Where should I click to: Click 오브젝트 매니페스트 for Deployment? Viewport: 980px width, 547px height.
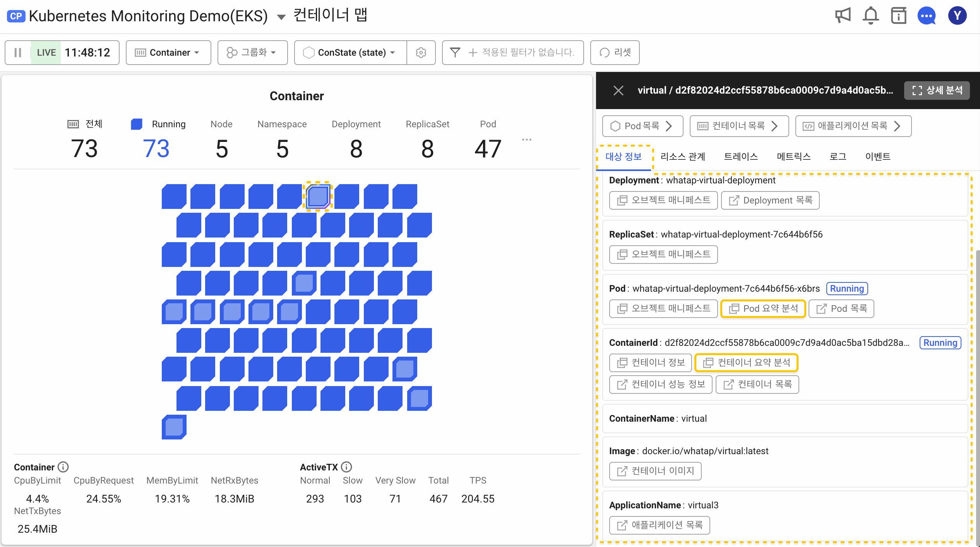pos(663,200)
